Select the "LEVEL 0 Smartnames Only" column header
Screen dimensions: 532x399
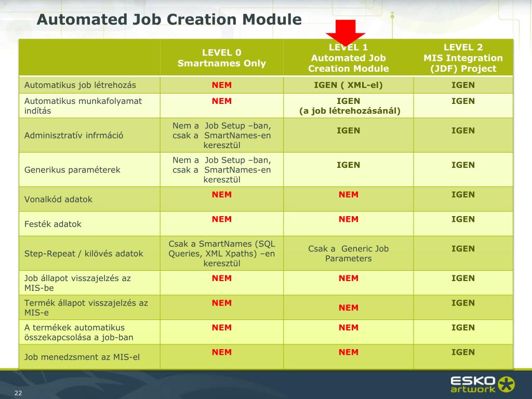pos(221,58)
